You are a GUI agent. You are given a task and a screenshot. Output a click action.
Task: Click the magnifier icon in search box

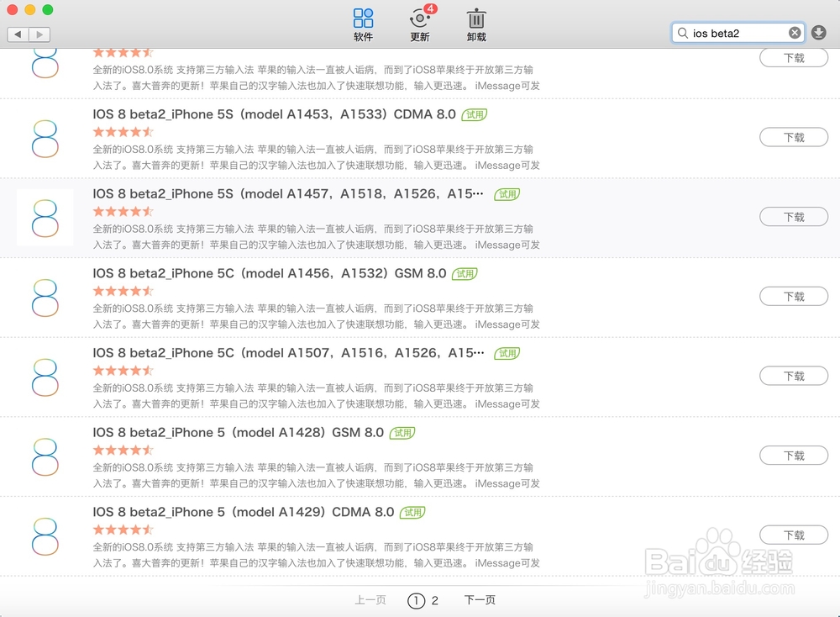pyautogui.click(x=682, y=34)
